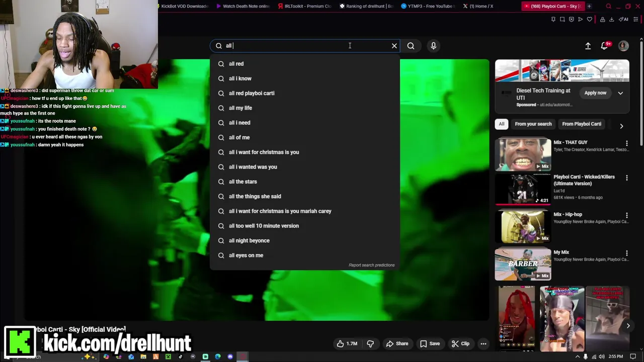Open Mix - Hip-hop thumbnail
The height and width of the screenshot is (362, 644).
pyautogui.click(x=523, y=227)
